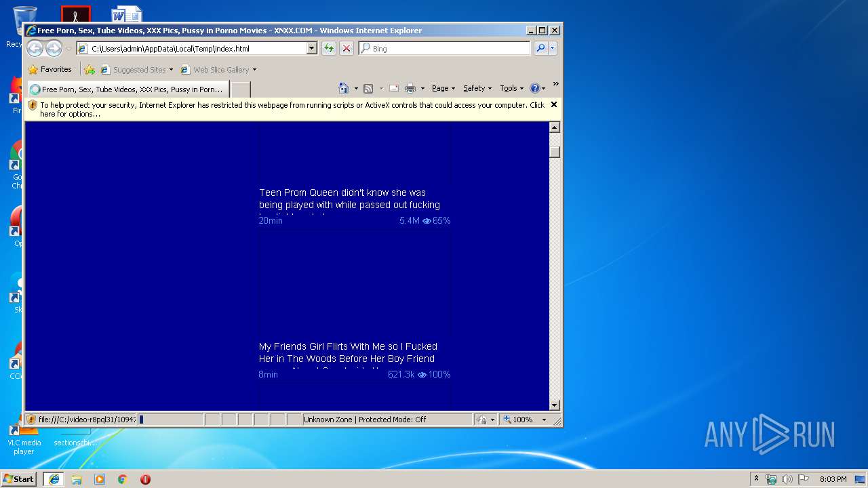Image resolution: width=868 pixels, height=488 pixels.
Task: Open the Help question mark menu
Action: point(538,88)
